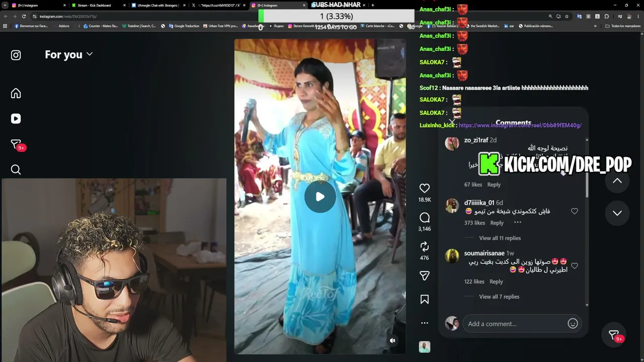This screenshot has height=362, width=644.
Task: Open the floating messages button at bottom right
Action: pos(614,335)
